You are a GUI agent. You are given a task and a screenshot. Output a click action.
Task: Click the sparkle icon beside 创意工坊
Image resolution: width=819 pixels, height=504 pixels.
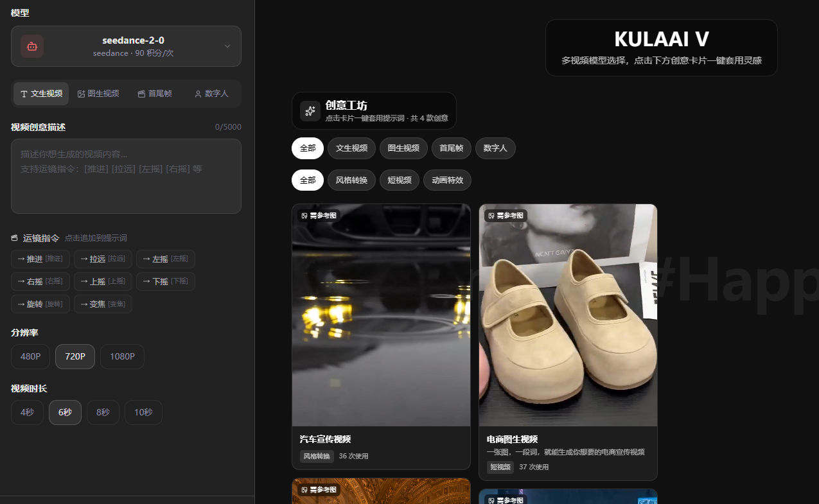point(310,111)
